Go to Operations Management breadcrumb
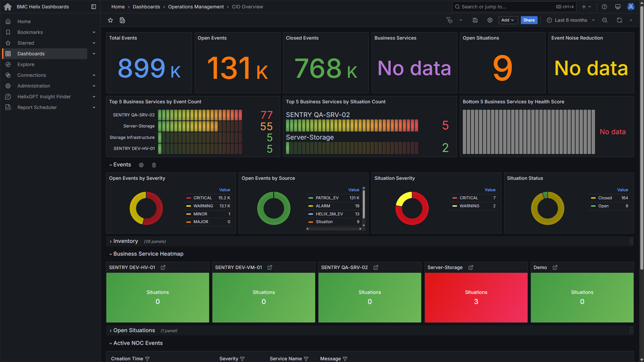The width and height of the screenshot is (644, 362). (x=196, y=7)
